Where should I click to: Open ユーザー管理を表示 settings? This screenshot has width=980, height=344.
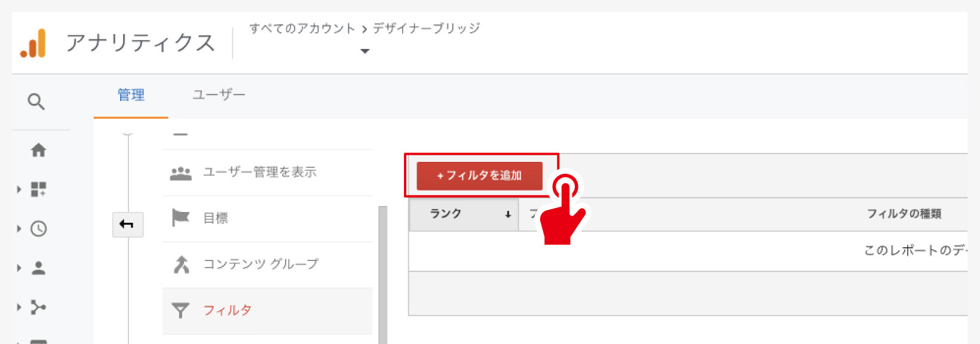pyautogui.click(x=259, y=173)
